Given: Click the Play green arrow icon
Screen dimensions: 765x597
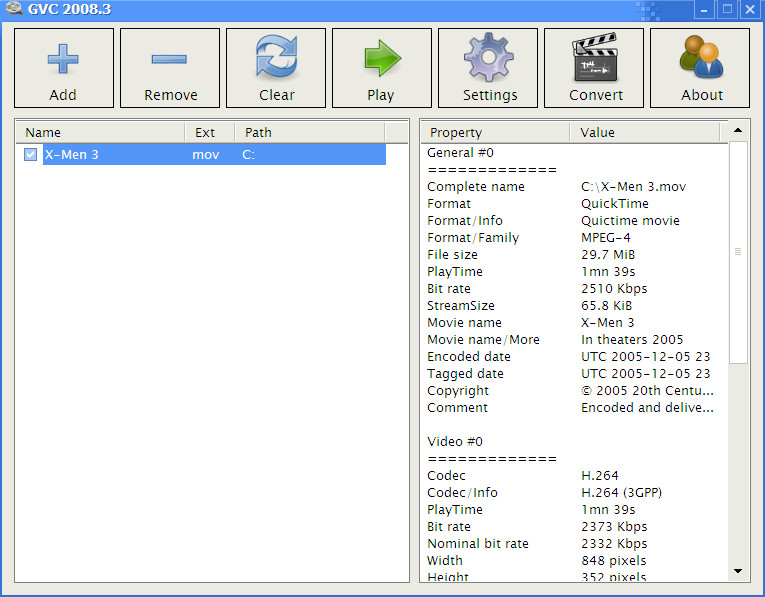Looking at the screenshot, I should coord(382,58).
